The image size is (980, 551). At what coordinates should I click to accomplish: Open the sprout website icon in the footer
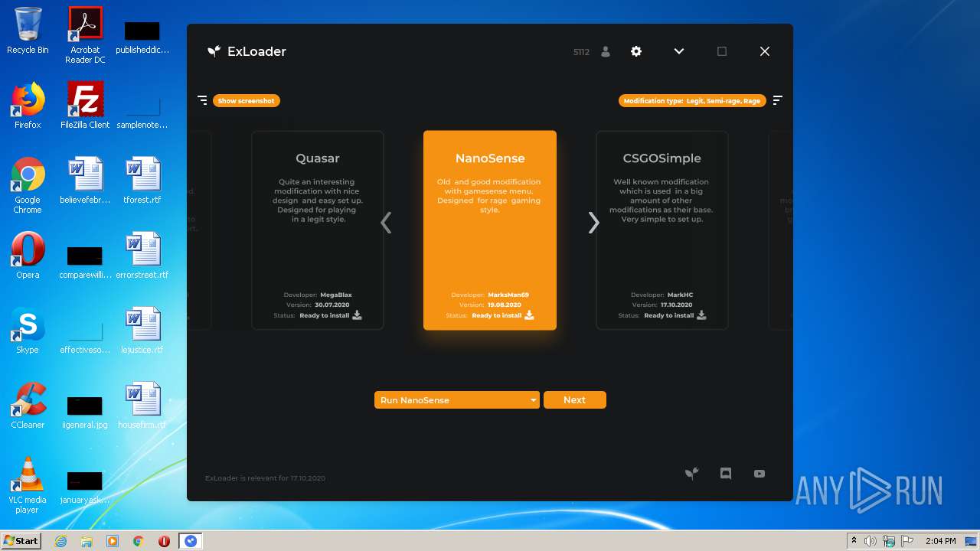tap(691, 474)
